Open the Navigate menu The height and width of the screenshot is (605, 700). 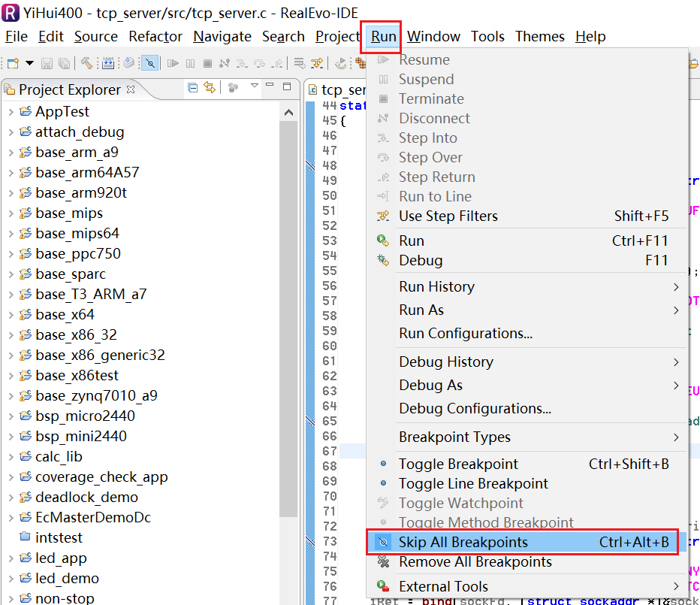tap(222, 37)
